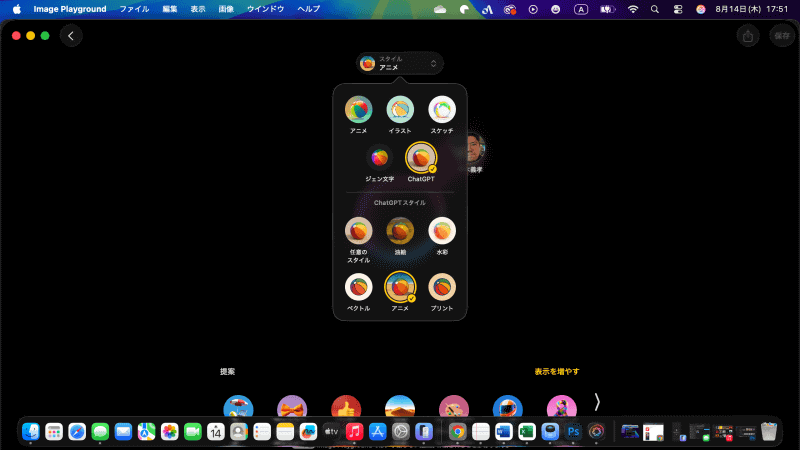Open Mail from the Dock

point(123,432)
